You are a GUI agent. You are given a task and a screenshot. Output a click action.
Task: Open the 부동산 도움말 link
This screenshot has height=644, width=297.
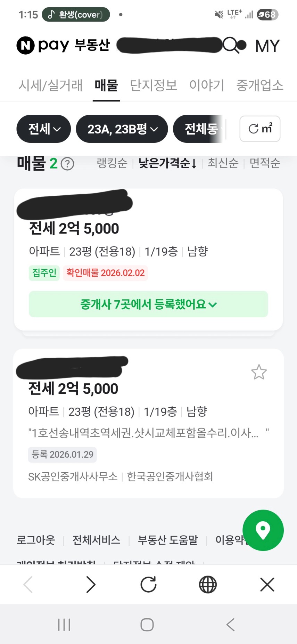[x=168, y=540]
